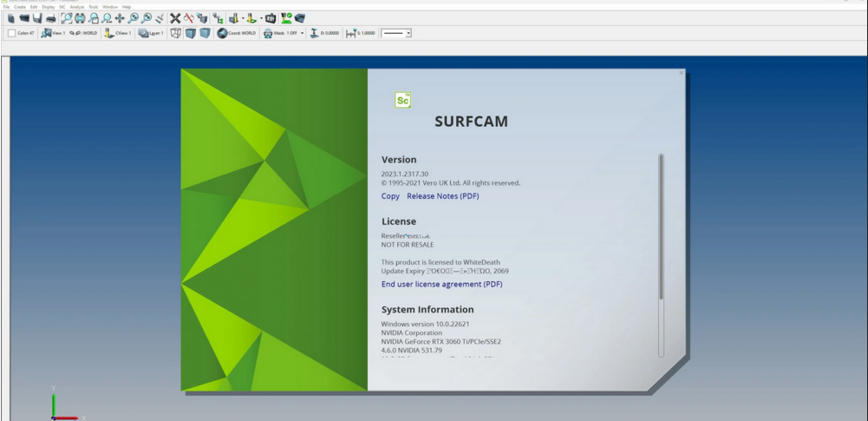Click the Open file folder icon

point(24,18)
